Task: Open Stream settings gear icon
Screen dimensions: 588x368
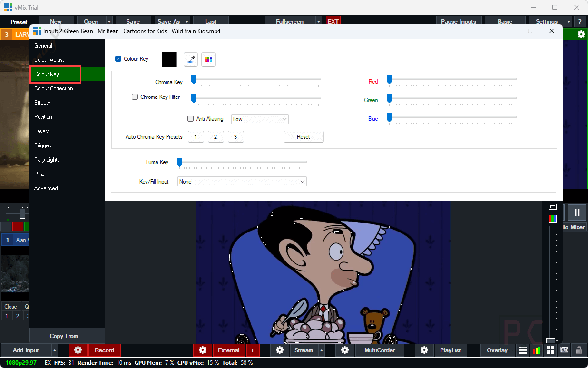Action: tap(280, 350)
